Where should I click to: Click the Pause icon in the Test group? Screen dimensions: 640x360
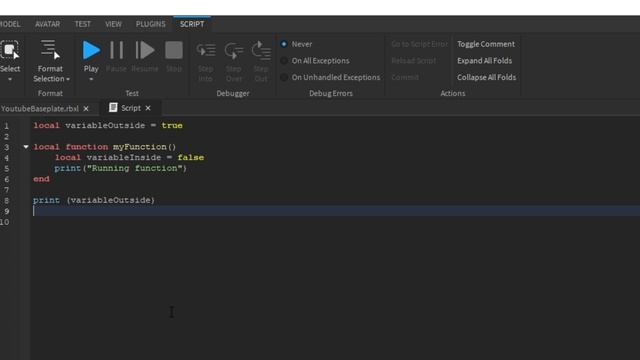click(x=116, y=50)
